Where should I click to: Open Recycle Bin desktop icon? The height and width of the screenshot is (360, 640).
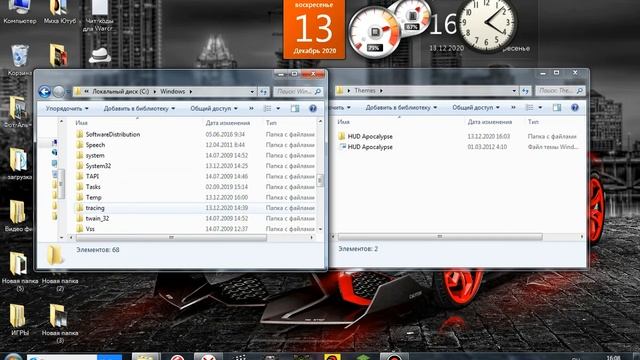coord(20,60)
